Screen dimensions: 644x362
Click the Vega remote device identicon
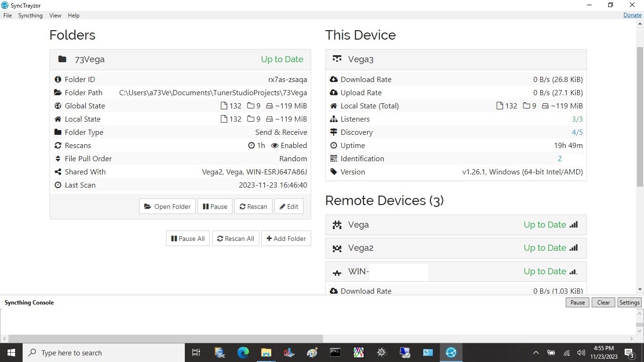tap(337, 225)
